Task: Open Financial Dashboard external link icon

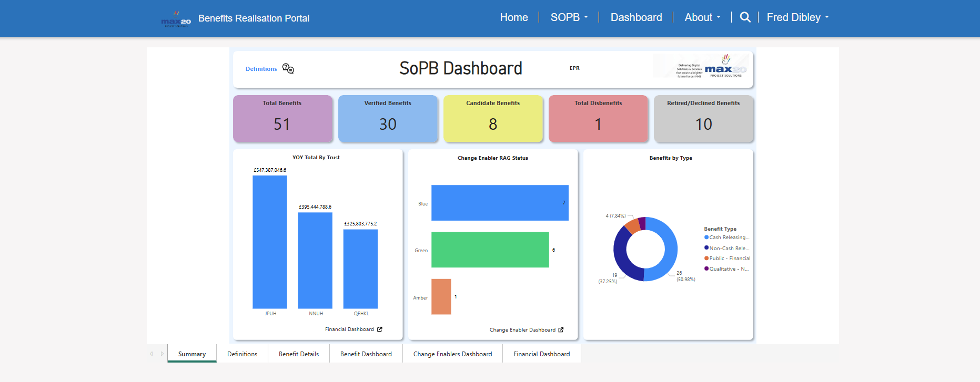Action: point(380,329)
